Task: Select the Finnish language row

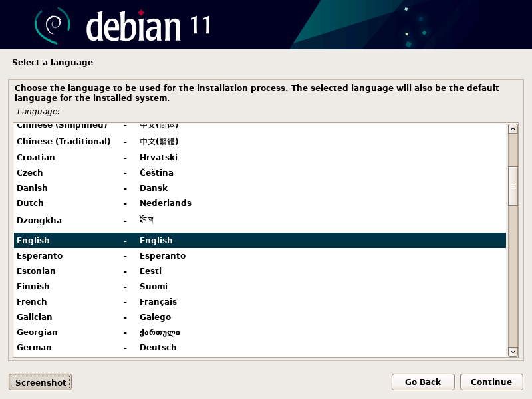Action: (x=260, y=286)
